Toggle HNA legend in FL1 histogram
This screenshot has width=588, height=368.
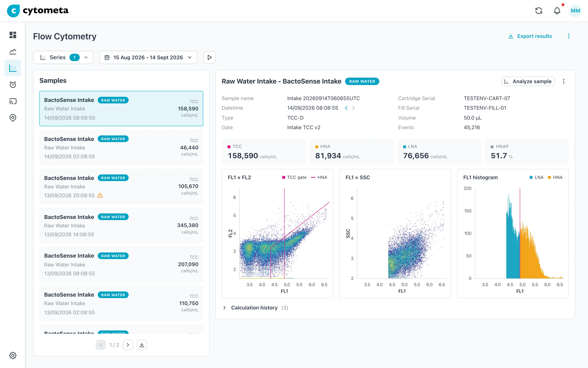pos(555,177)
